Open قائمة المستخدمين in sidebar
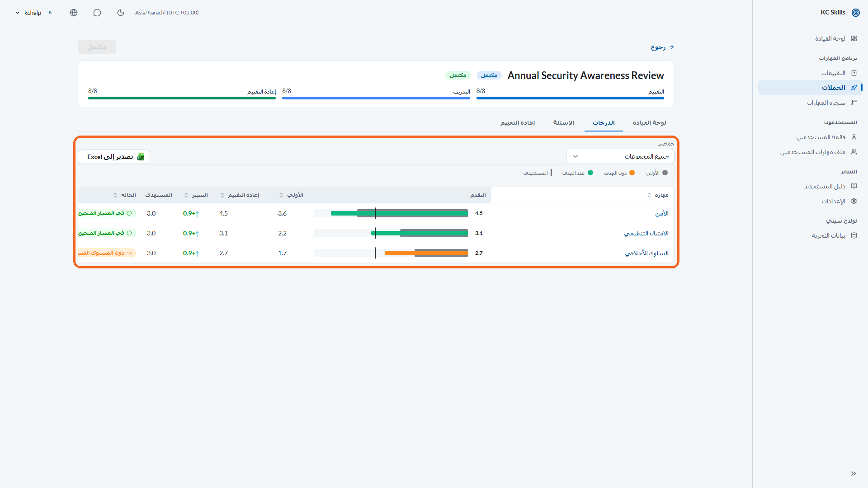 [826, 137]
